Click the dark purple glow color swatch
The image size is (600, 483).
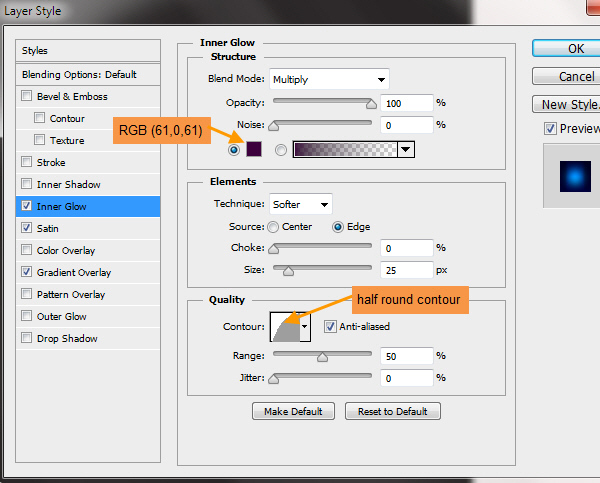254,150
